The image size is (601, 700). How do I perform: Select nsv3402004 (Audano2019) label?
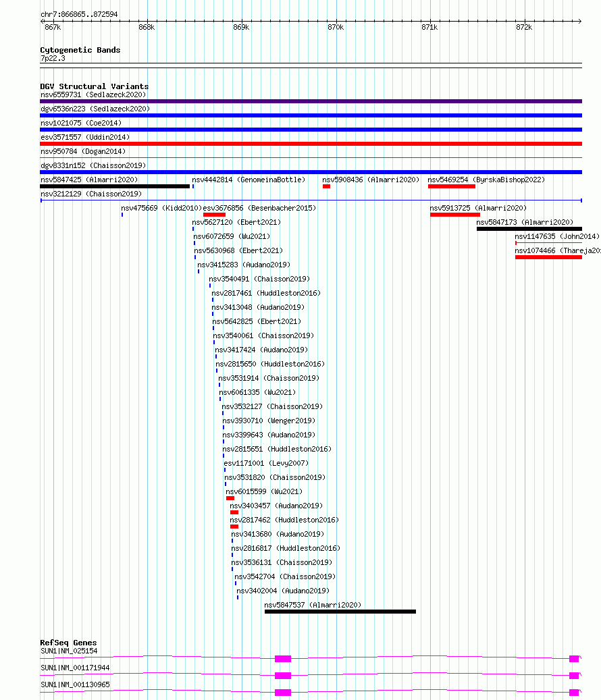[283, 591]
